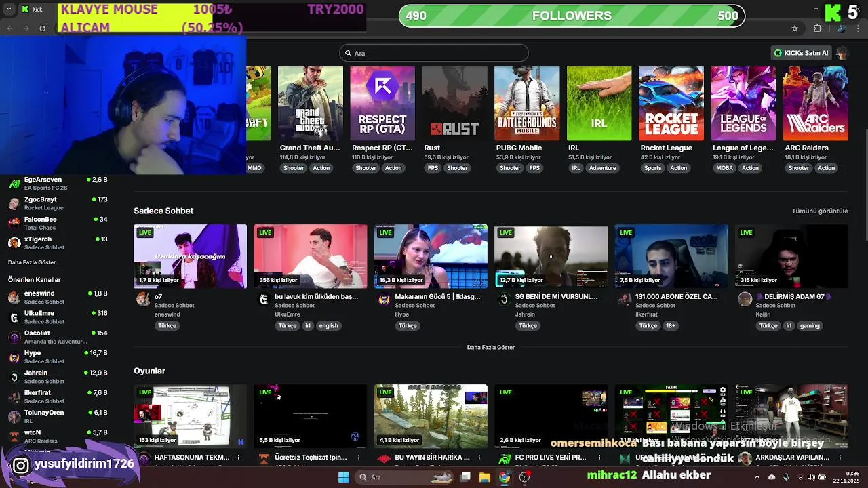Image resolution: width=868 pixels, height=488 pixels.
Task: Open Hype recommended channel in sidebar
Action: coord(58,357)
